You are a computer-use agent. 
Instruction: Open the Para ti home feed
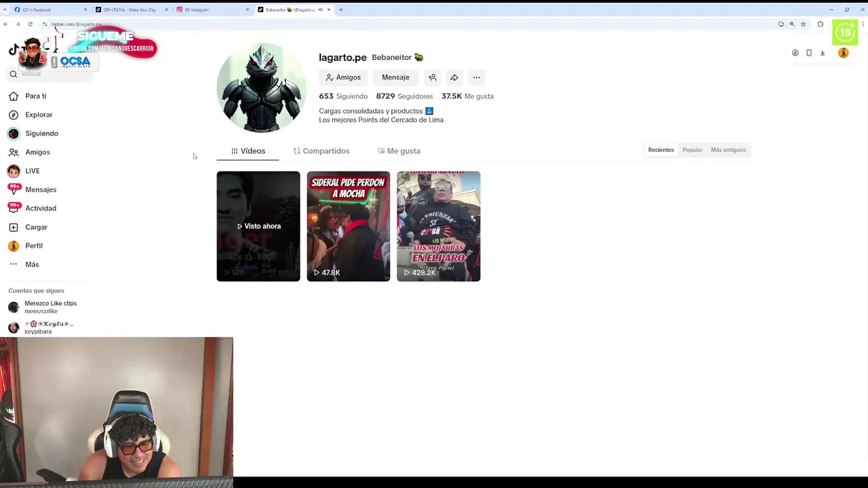36,96
